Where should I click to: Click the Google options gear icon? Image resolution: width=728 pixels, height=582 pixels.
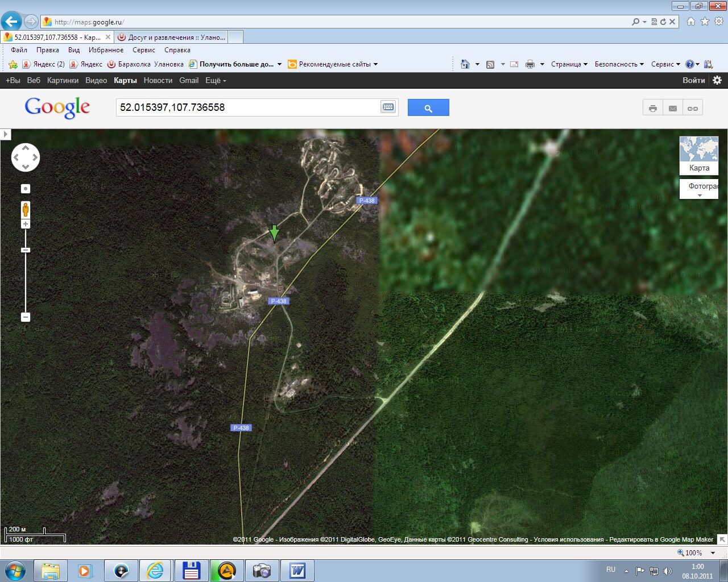[x=717, y=80]
